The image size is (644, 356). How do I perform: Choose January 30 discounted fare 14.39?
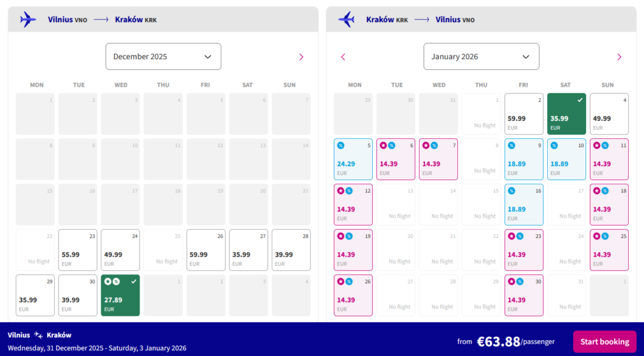524,295
